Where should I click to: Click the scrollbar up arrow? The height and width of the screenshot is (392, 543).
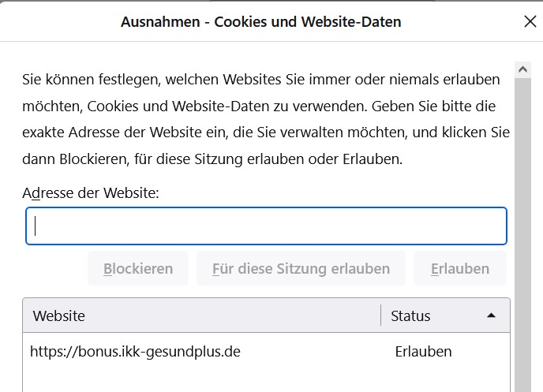522,70
